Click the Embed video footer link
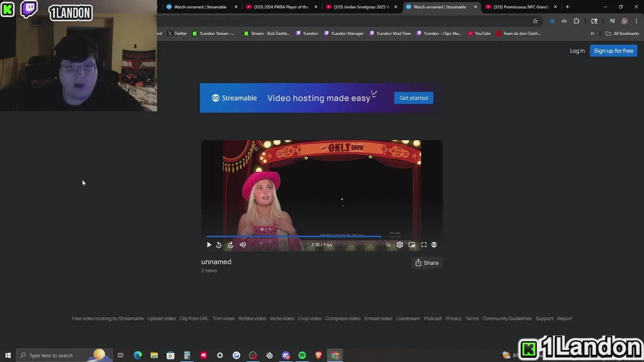Image resolution: width=644 pixels, height=362 pixels. 378,318
